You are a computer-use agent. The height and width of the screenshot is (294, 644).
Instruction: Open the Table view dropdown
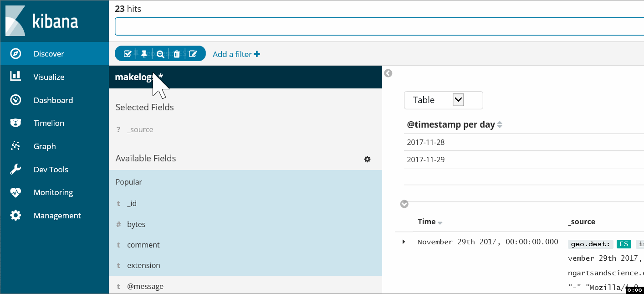point(443,100)
